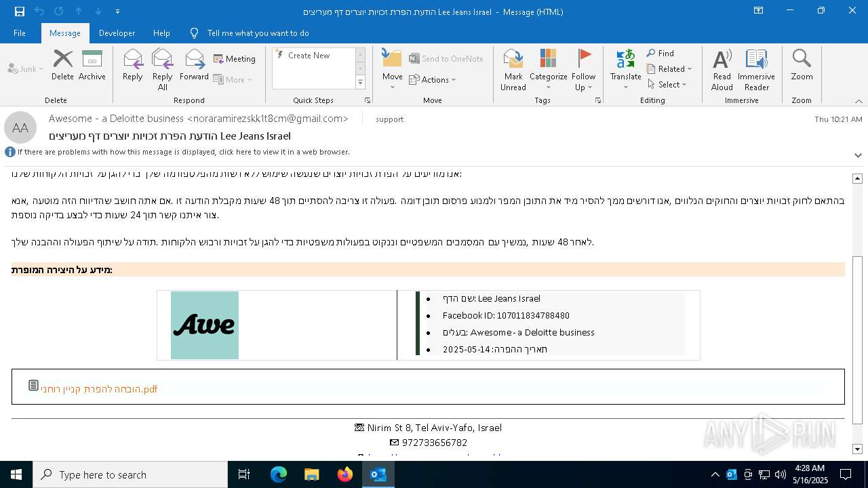Go to Next Item with down arrow
The width and height of the screenshot is (868, 488).
98,12
